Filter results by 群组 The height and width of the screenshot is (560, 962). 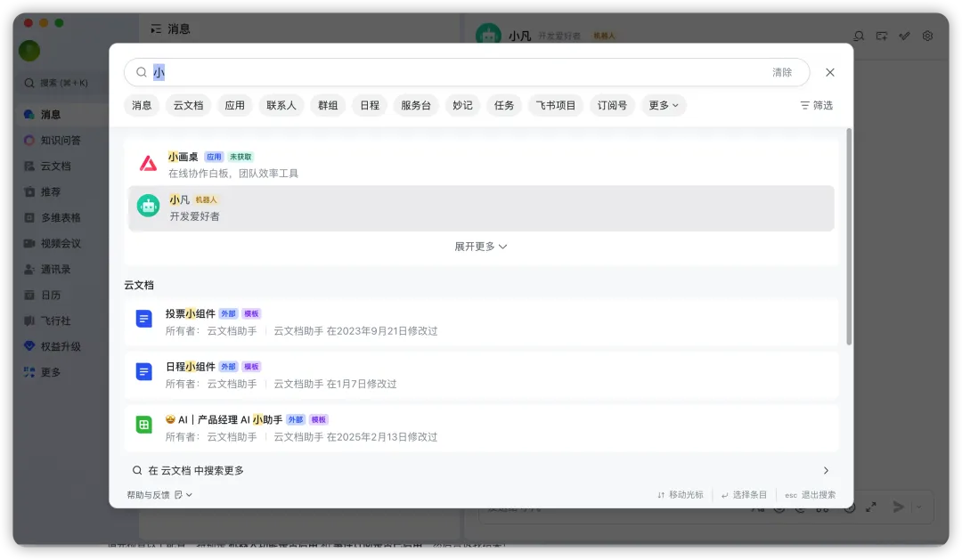click(328, 105)
